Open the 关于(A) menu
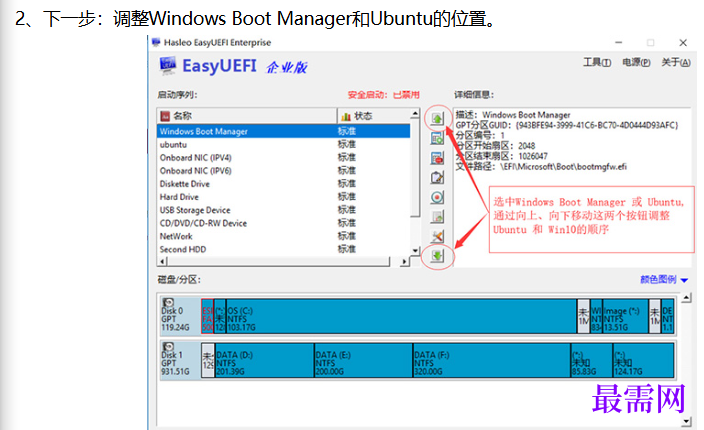This screenshot has width=704, height=430. coord(676,62)
